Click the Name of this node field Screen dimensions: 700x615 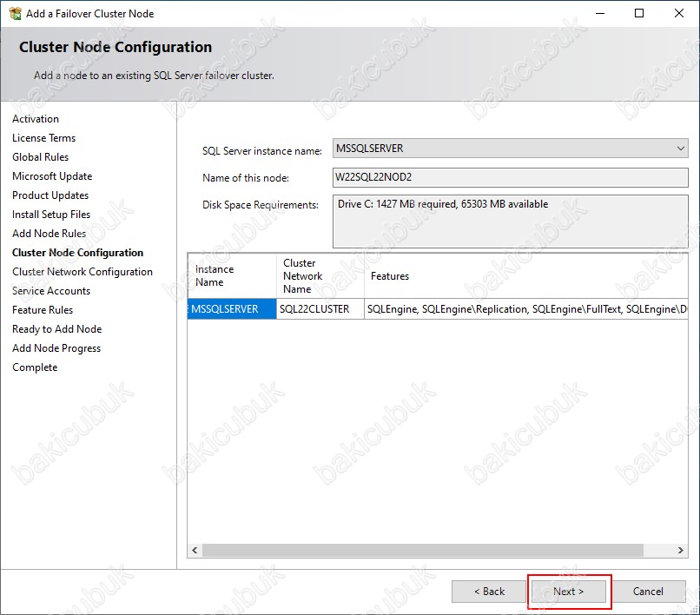(510, 177)
